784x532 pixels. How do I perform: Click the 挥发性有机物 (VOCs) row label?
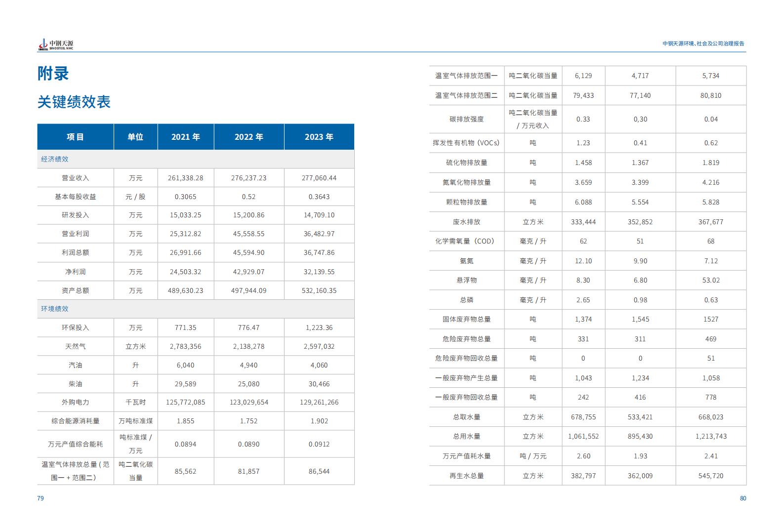pos(466,143)
